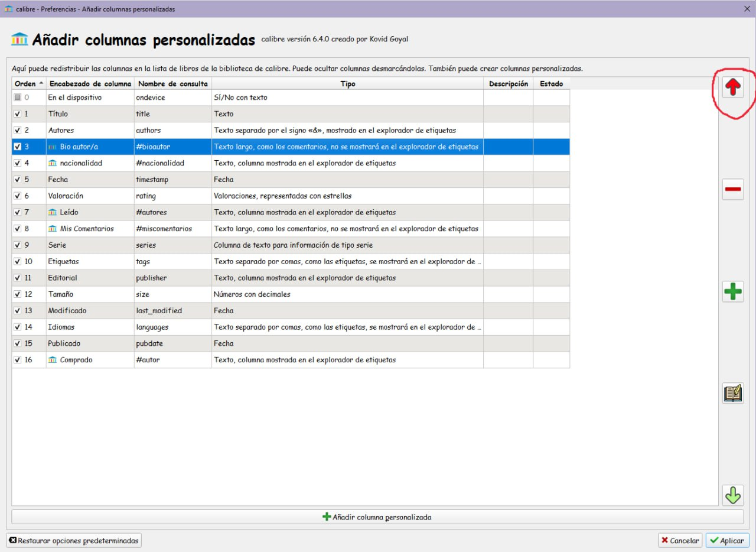Edit the column via the notebook pencil icon
This screenshot has height=552, width=756.
point(733,393)
